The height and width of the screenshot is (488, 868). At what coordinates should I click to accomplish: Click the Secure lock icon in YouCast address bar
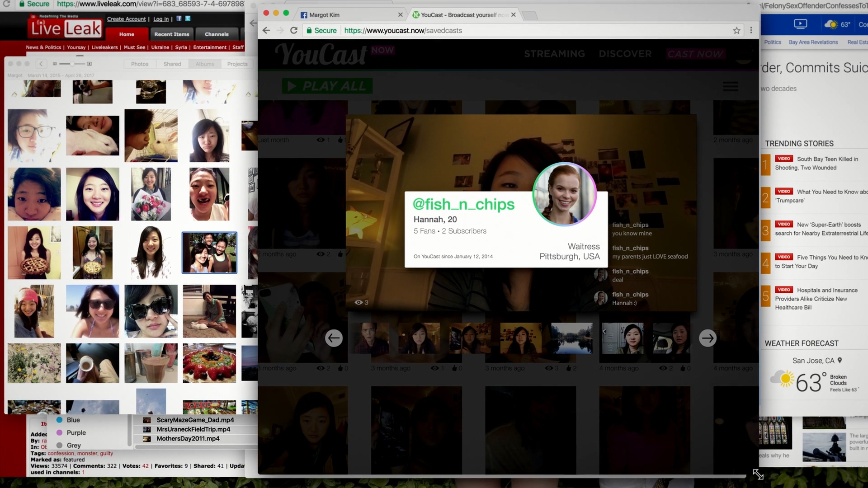tap(309, 30)
